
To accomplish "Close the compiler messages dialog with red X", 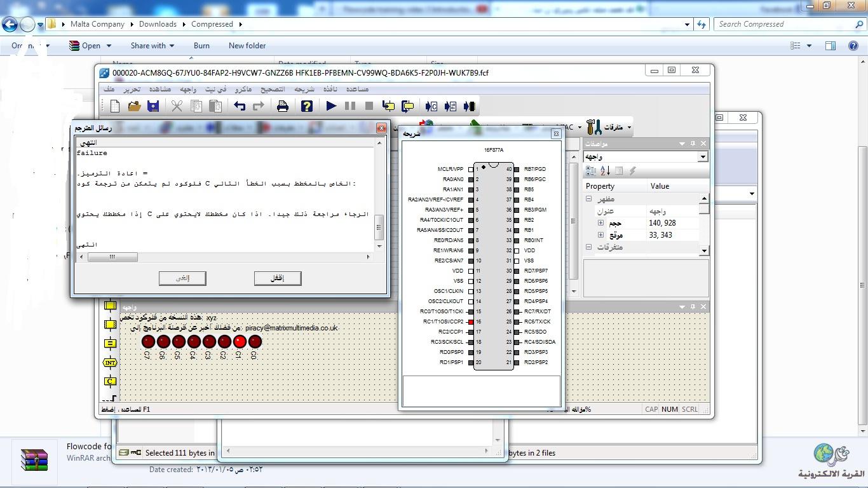I will (381, 128).
